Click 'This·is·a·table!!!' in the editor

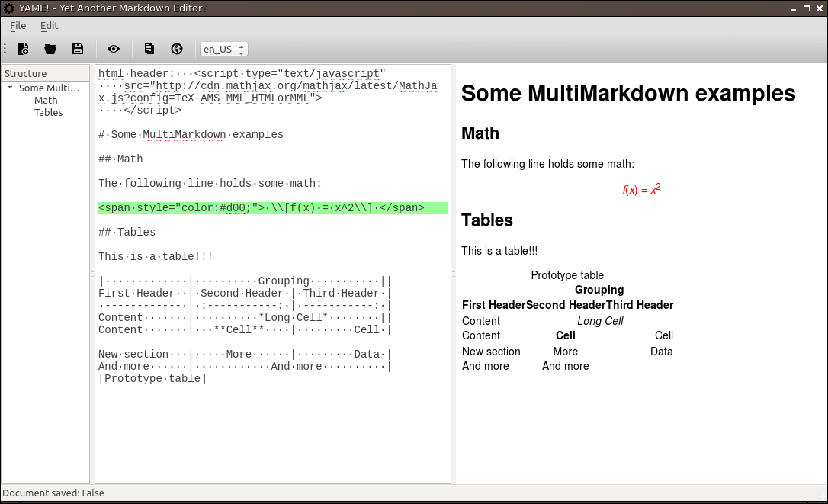click(x=156, y=257)
